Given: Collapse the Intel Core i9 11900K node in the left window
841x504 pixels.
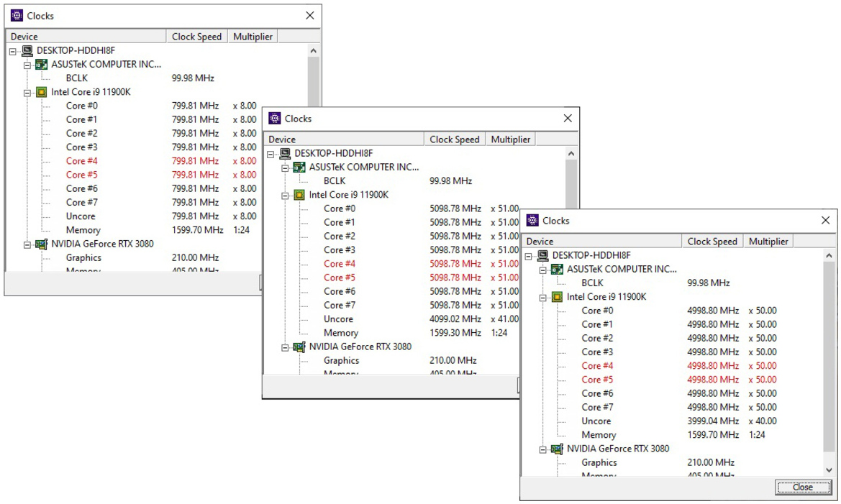Looking at the screenshot, I should tap(27, 93).
